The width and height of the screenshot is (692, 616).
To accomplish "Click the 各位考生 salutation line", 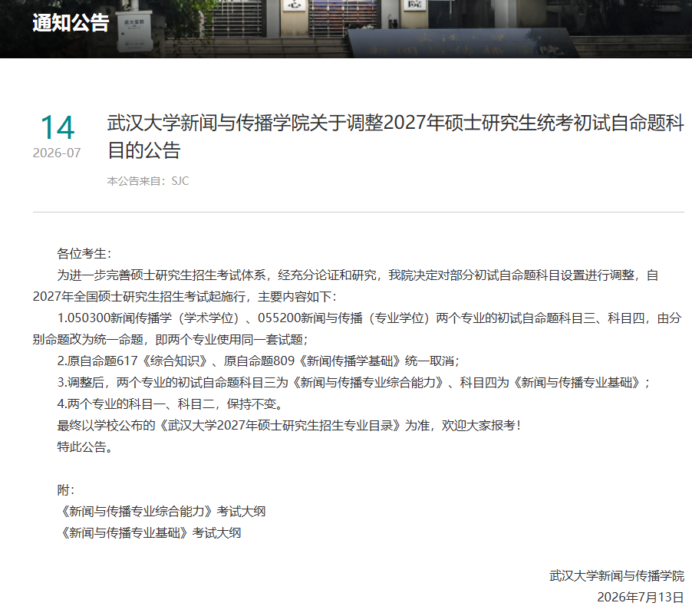I will click(84, 254).
